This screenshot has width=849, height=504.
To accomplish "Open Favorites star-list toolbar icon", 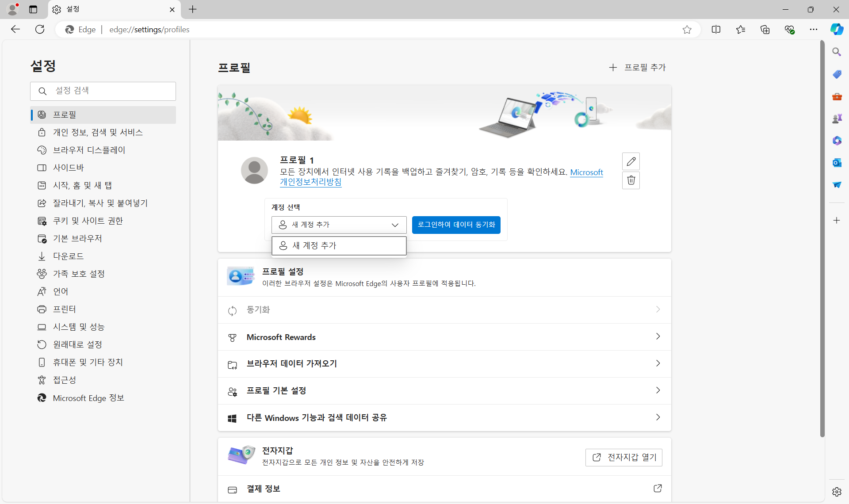I will (x=741, y=30).
